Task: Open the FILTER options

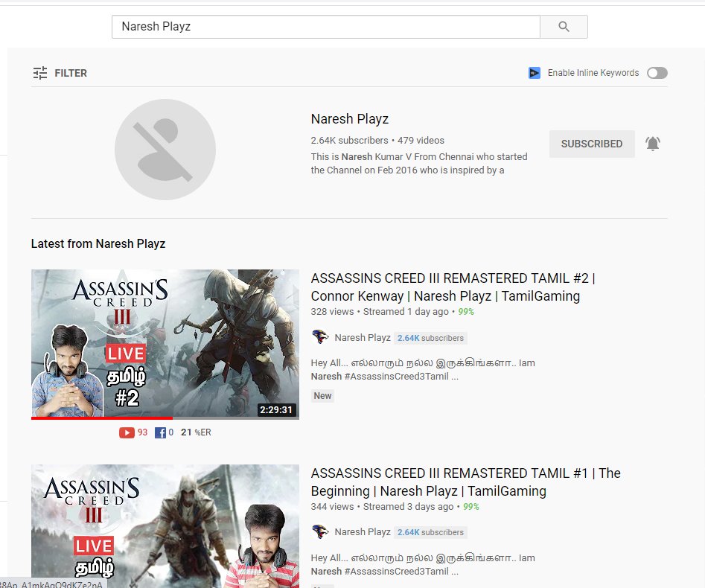Action: tap(60, 73)
